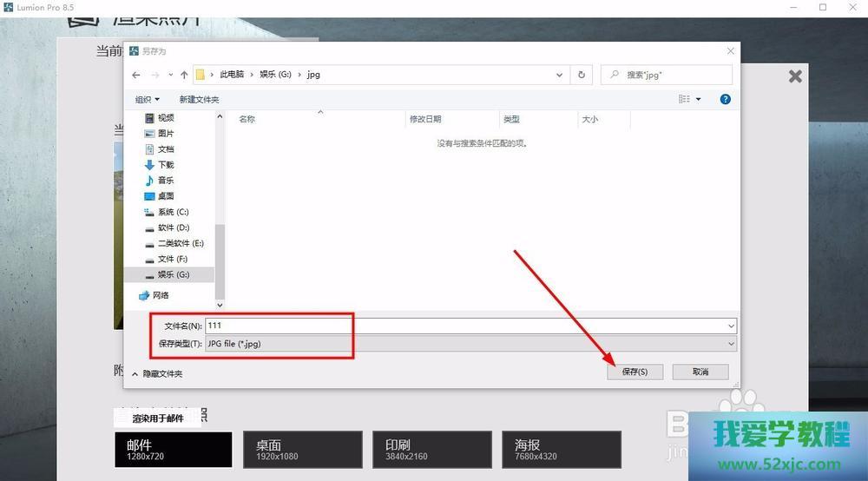Open the Organize (组织) menu
The height and width of the screenshot is (481, 868).
147,100
